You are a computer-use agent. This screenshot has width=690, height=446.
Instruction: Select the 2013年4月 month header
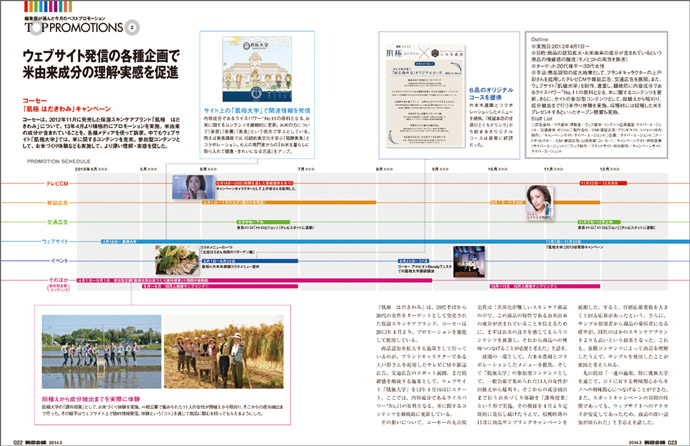point(91,169)
